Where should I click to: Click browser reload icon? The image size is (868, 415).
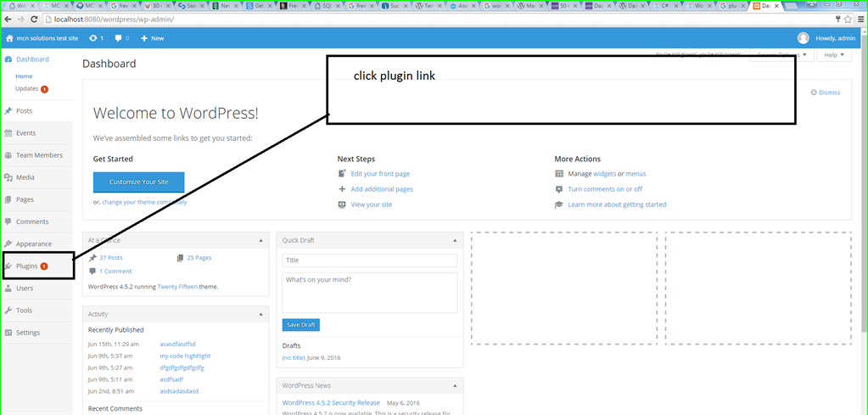tap(34, 19)
